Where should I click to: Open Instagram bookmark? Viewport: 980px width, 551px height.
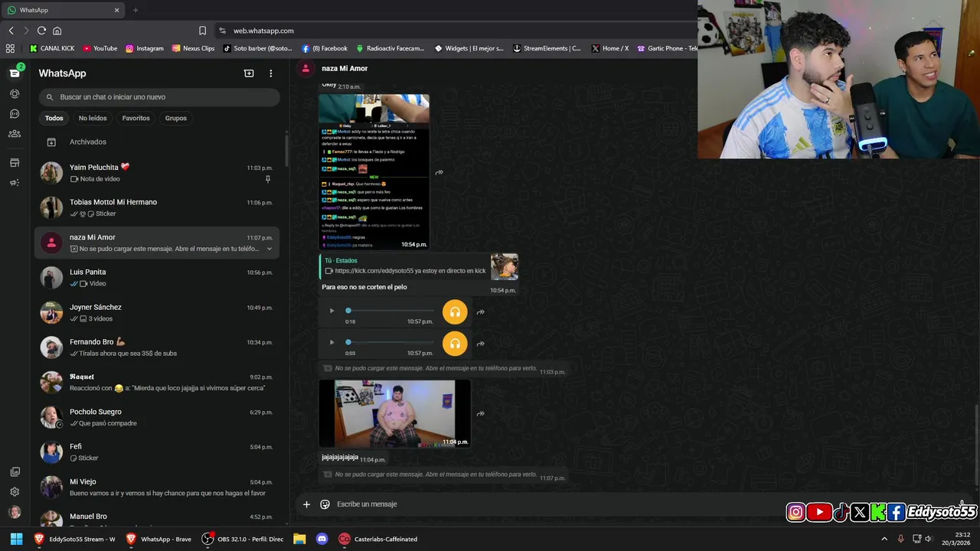[145, 48]
